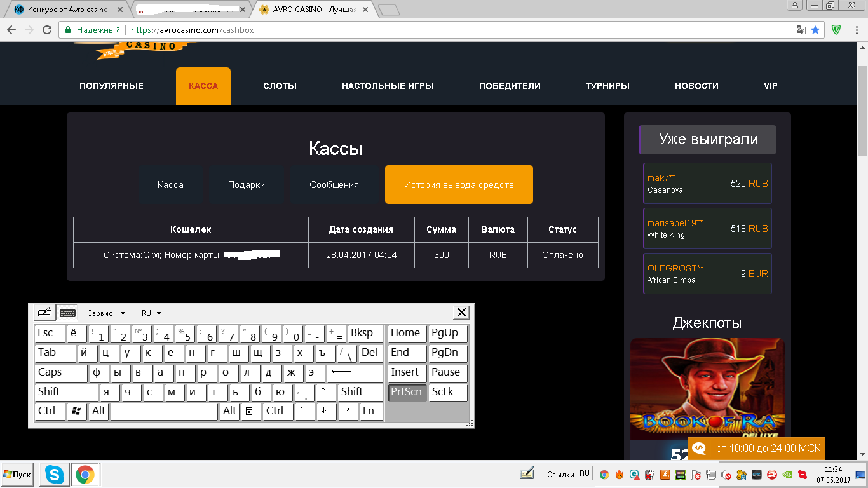Image resolution: width=868 pixels, height=488 pixels.
Task: Open Skype from the taskbar
Action: pos(55,474)
